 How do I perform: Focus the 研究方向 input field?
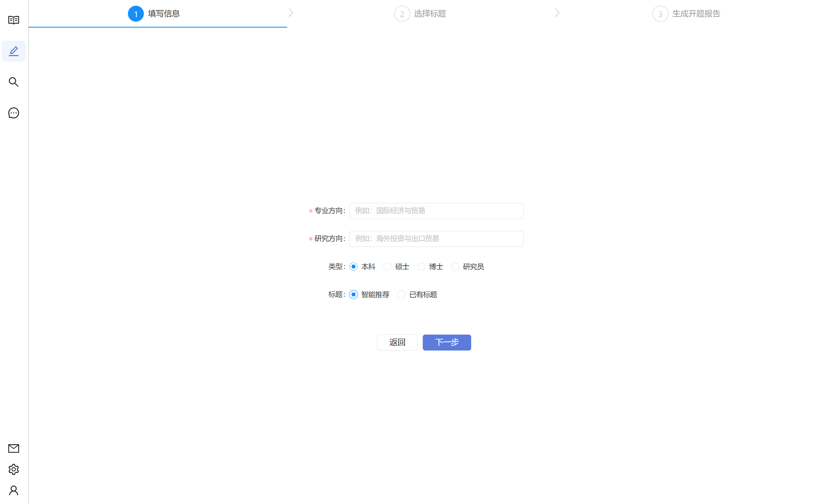pos(436,239)
